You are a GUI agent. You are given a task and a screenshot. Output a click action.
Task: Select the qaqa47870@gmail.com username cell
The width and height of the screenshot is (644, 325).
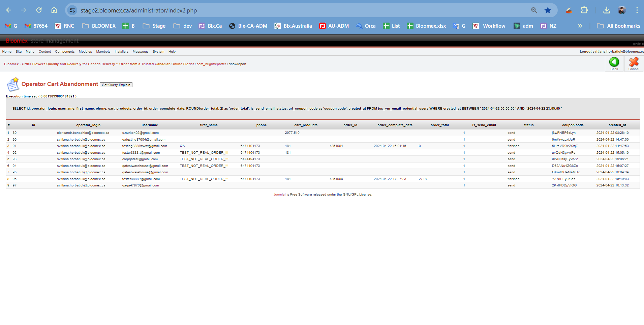tap(141, 185)
